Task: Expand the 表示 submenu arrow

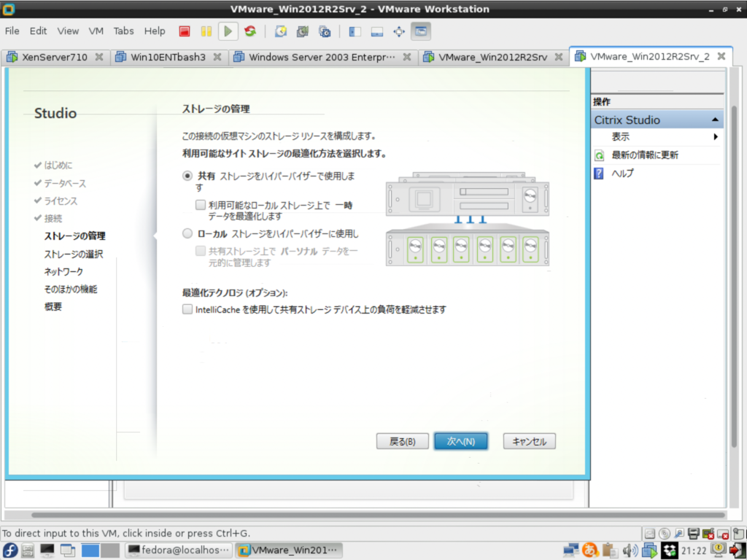Action: (716, 136)
